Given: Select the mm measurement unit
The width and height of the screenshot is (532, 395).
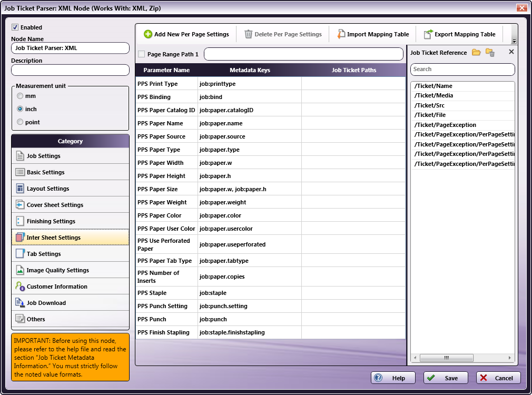Looking at the screenshot, I should [x=20, y=96].
